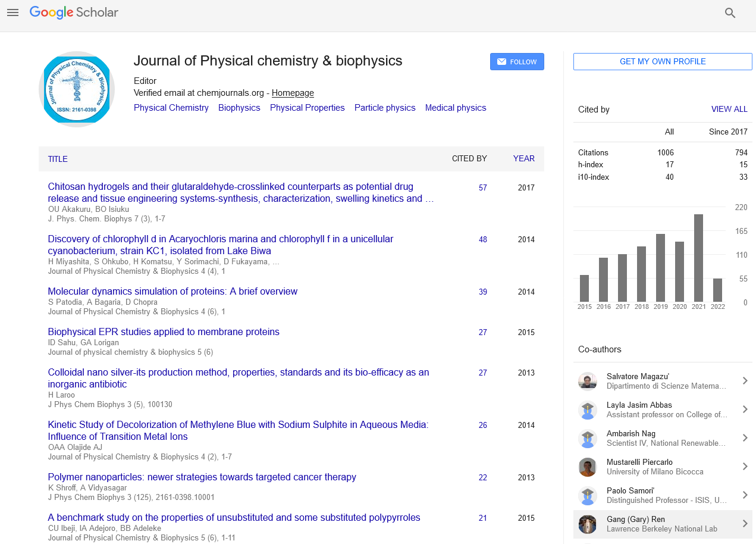Image resolution: width=756 pixels, height=544 pixels.
Task: Open citation count 57 for chitosan paper
Action: click(x=482, y=187)
